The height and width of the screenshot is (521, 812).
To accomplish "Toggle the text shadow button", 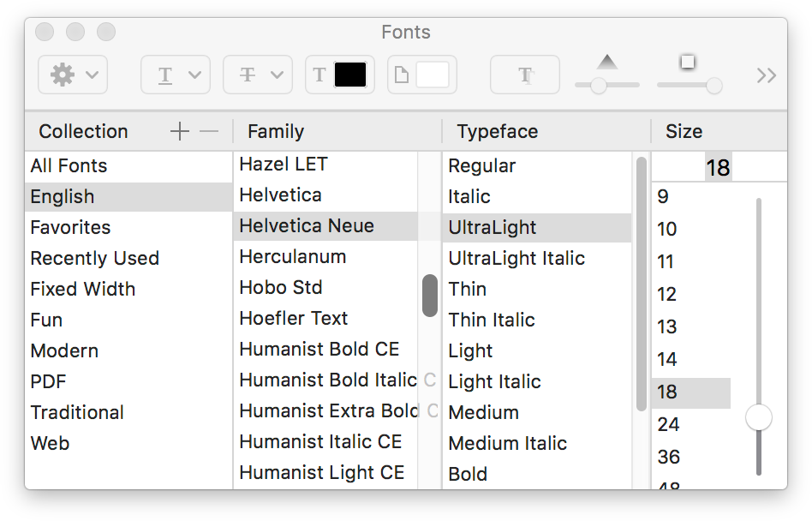I will click(524, 75).
